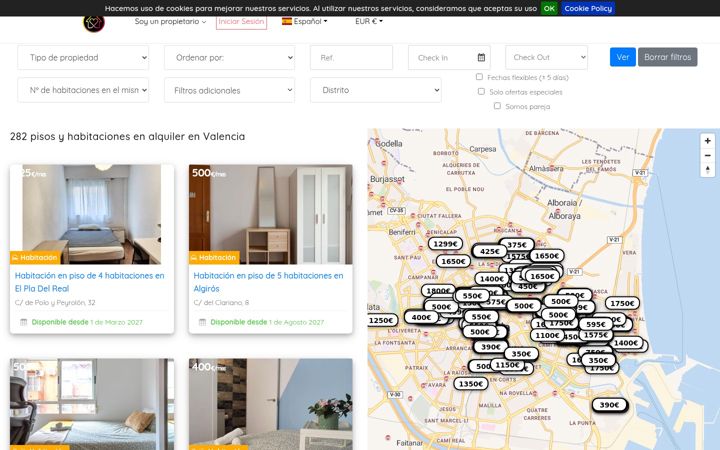This screenshot has width=720, height=450.
Task: Click address C/ de Polo y Peyrolón, 32
Action: pyautogui.click(x=55, y=303)
